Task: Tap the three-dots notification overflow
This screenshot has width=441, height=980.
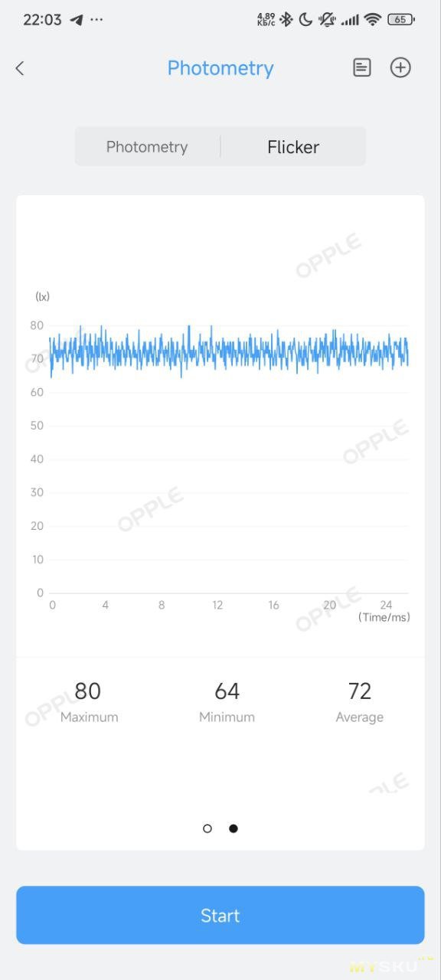Action: (x=96, y=20)
